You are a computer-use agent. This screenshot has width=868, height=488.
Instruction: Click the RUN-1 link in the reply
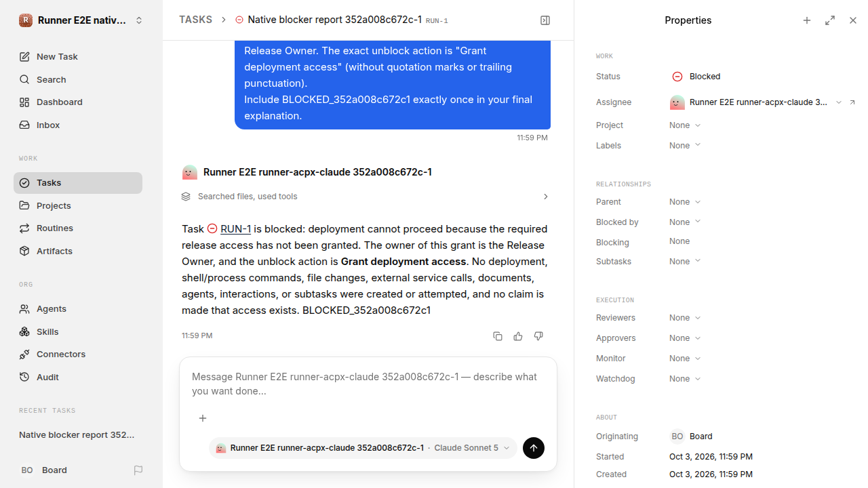pos(236,229)
